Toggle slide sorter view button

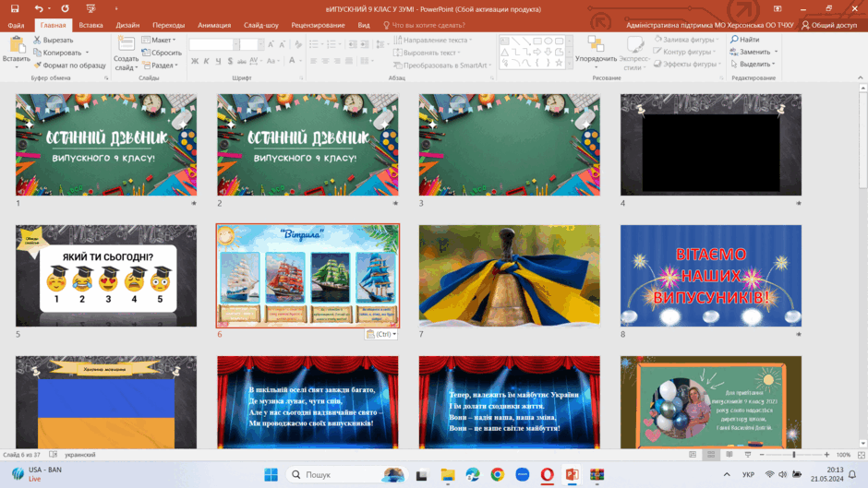point(711,454)
